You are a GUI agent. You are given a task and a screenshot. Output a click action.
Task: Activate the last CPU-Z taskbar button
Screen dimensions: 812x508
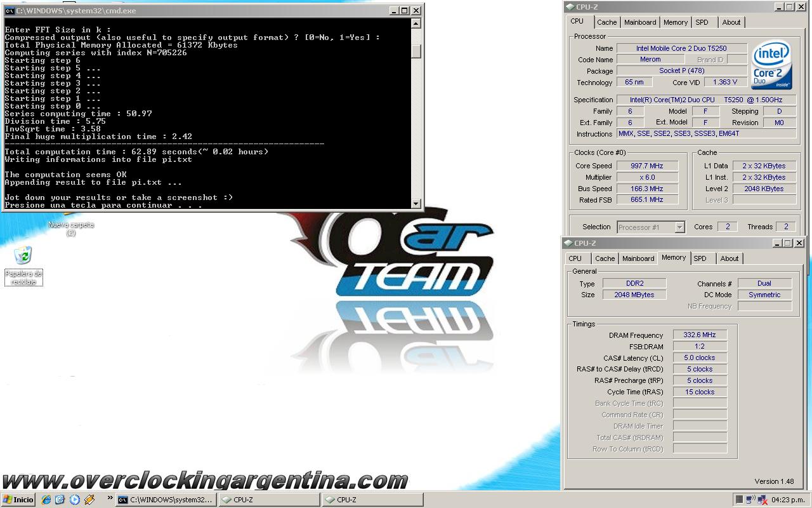(x=372, y=500)
